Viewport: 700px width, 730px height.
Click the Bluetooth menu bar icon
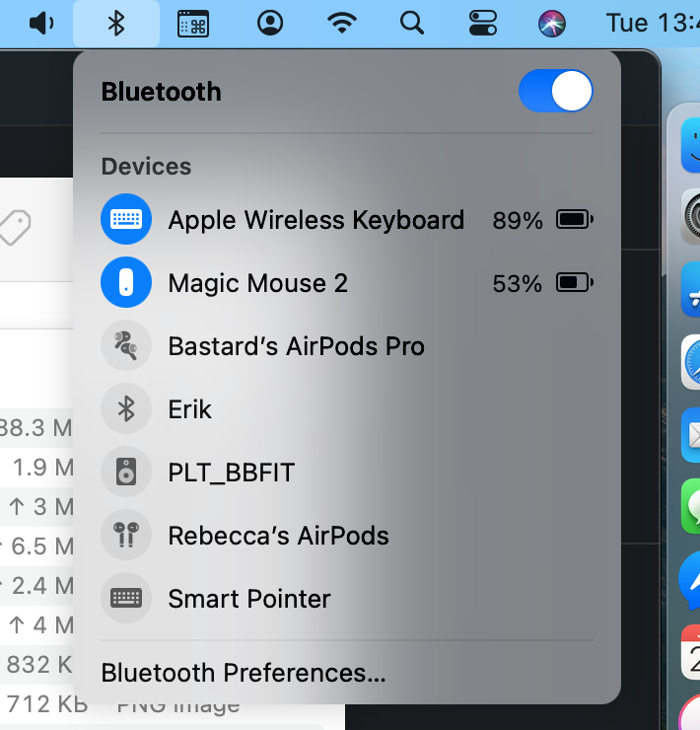click(x=116, y=24)
